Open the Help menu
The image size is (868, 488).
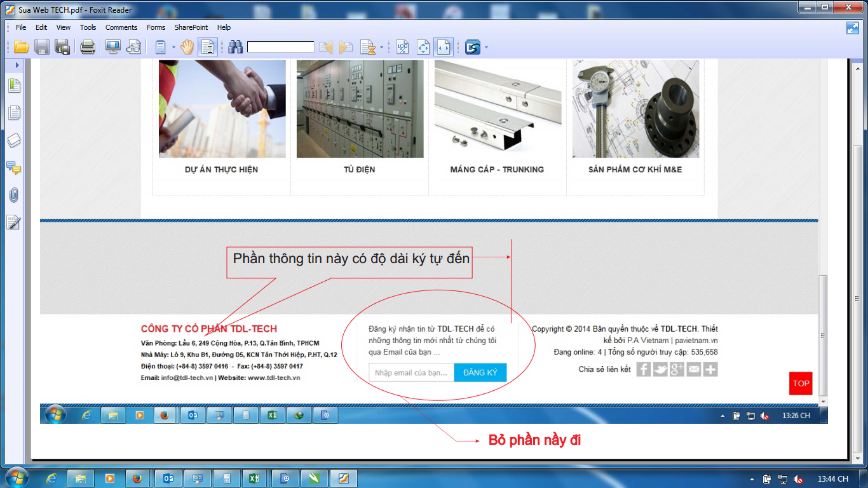point(224,27)
